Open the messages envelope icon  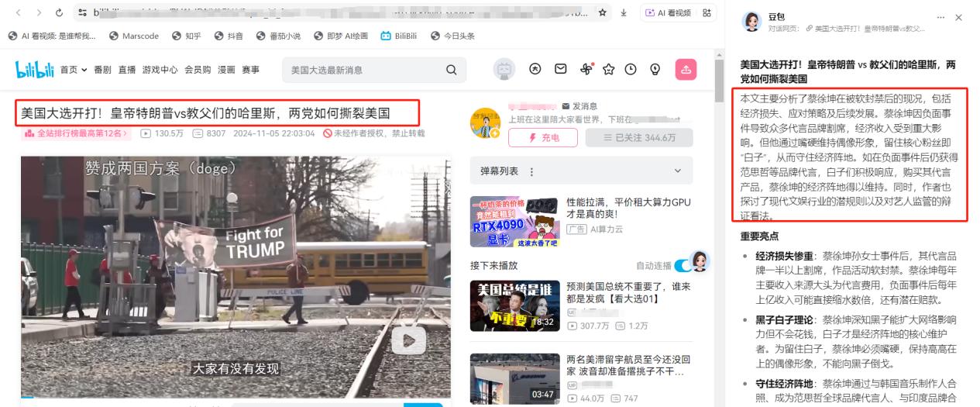point(560,70)
